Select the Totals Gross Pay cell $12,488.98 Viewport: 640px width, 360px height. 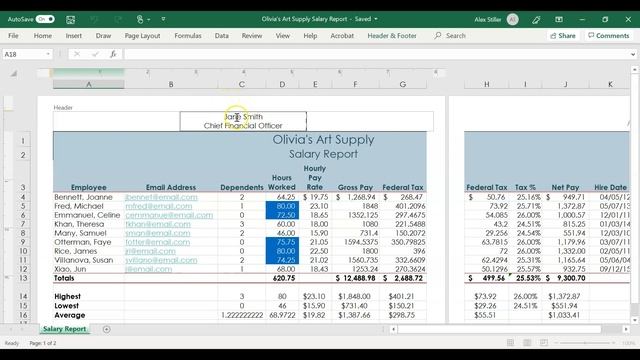(x=356, y=278)
